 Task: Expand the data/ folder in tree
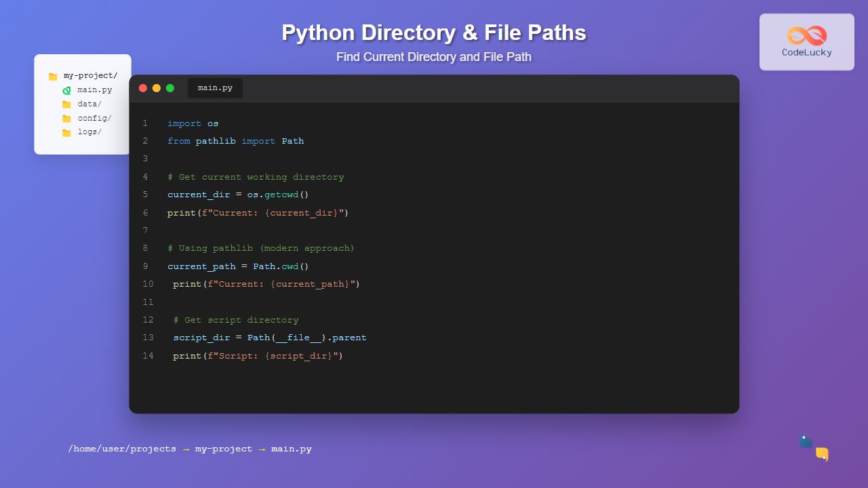click(x=90, y=104)
